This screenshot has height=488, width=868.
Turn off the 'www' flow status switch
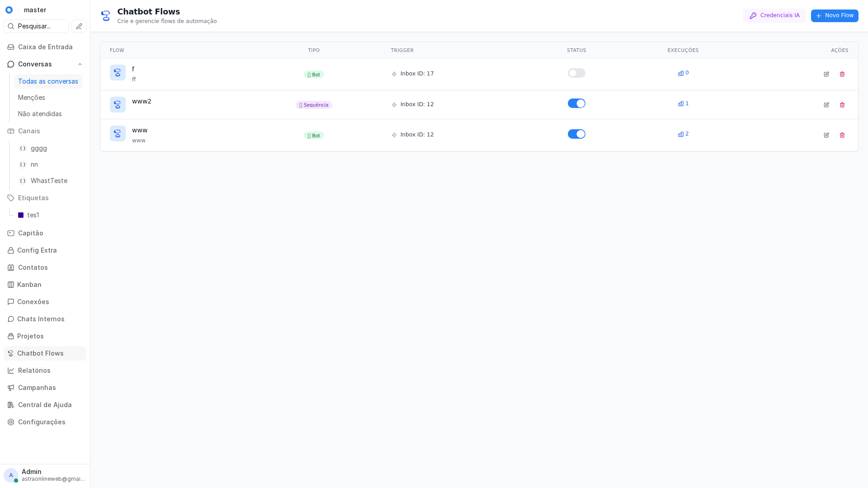click(x=576, y=134)
